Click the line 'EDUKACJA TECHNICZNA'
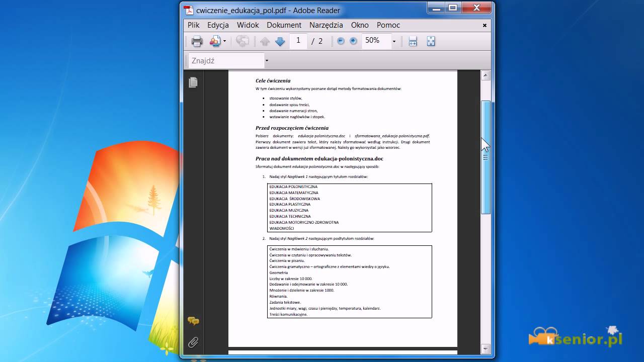644x362 pixels. coord(290,216)
